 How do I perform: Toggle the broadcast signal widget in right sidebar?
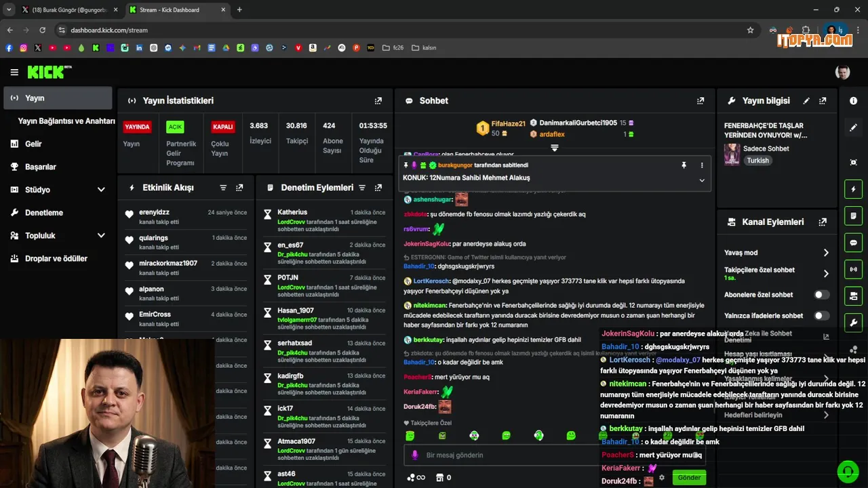pyautogui.click(x=854, y=269)
